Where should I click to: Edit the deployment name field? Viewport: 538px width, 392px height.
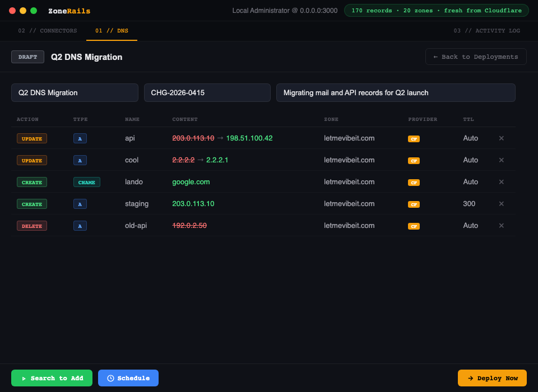click(x=75, y=93)
